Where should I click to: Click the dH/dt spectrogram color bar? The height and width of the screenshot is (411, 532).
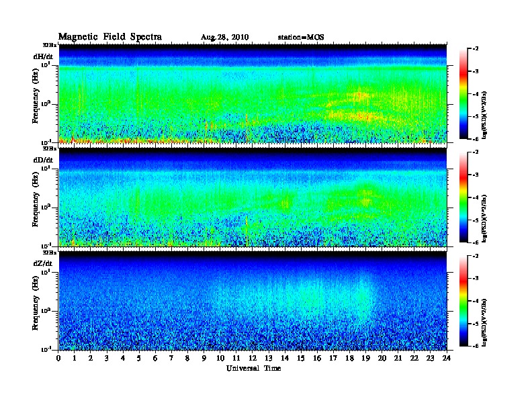(463, 93)
